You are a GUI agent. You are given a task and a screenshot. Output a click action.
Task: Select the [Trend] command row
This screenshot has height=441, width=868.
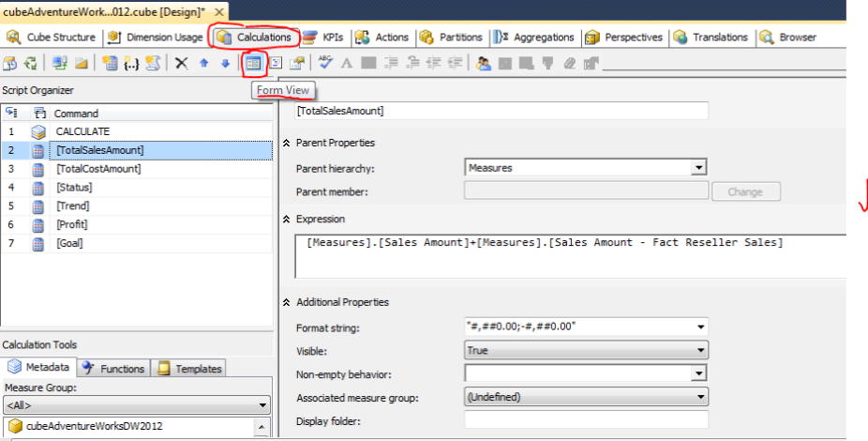(136, 206)
